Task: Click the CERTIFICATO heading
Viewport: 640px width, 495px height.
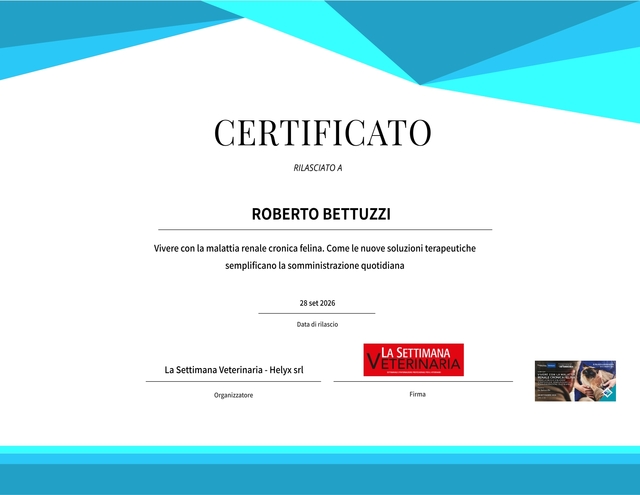Action: pos(322,133)
